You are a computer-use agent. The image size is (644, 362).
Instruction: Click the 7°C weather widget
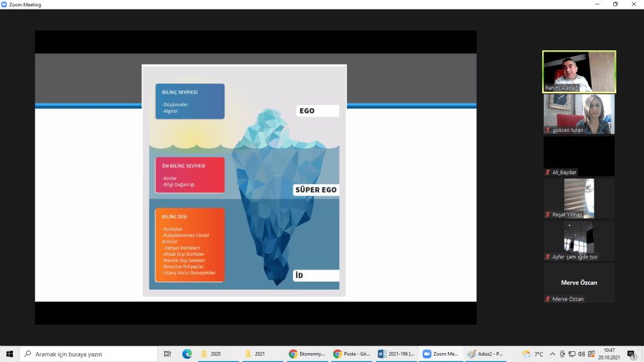pyautogui.click(x=532, y=354)
